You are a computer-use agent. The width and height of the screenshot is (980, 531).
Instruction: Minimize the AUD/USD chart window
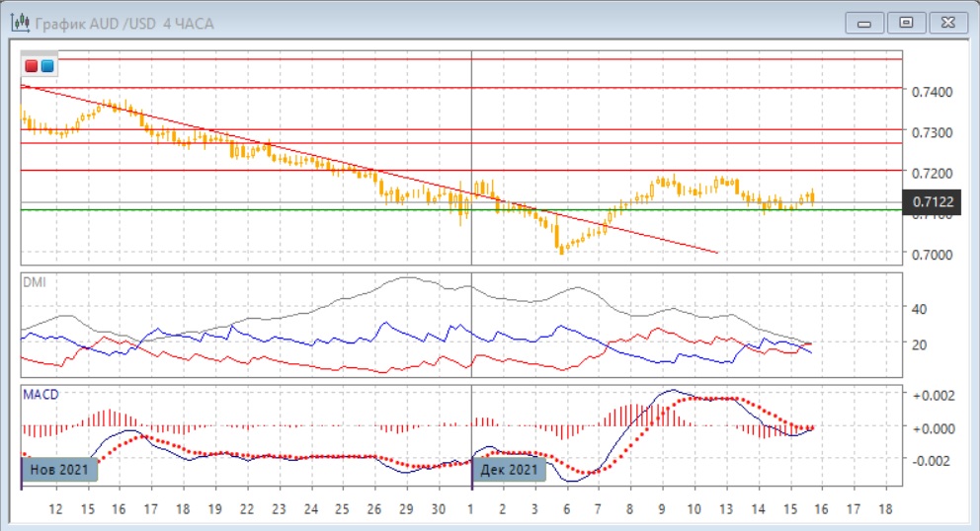pos(865,21)
